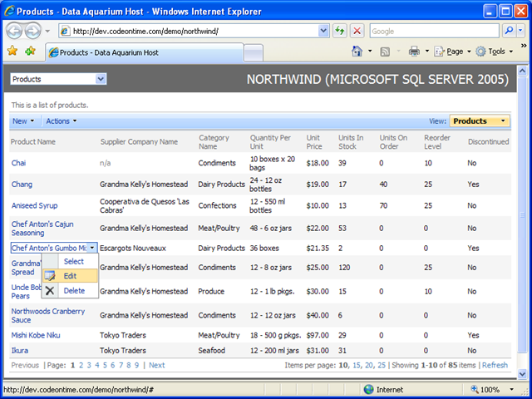
Task: Expand the Actions dropdown menu
Action: click(62, 121)
